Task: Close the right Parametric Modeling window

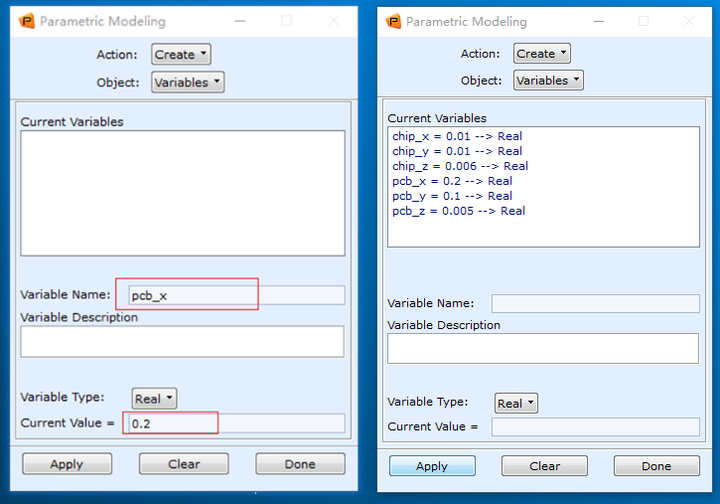Action: tap(689, 22)
